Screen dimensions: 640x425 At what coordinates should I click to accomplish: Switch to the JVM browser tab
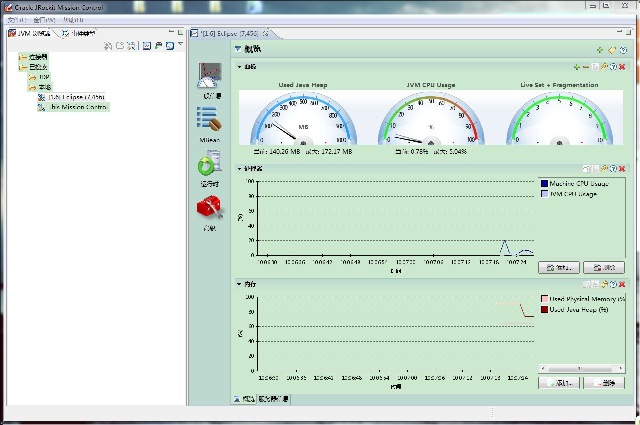pyautogui.click(x=29, y=33)
